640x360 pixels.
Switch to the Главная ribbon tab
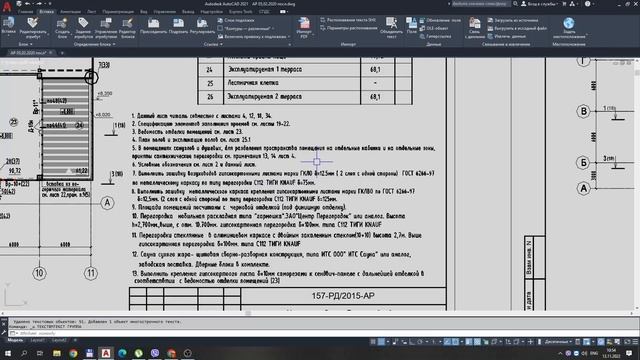coord(25,11)
